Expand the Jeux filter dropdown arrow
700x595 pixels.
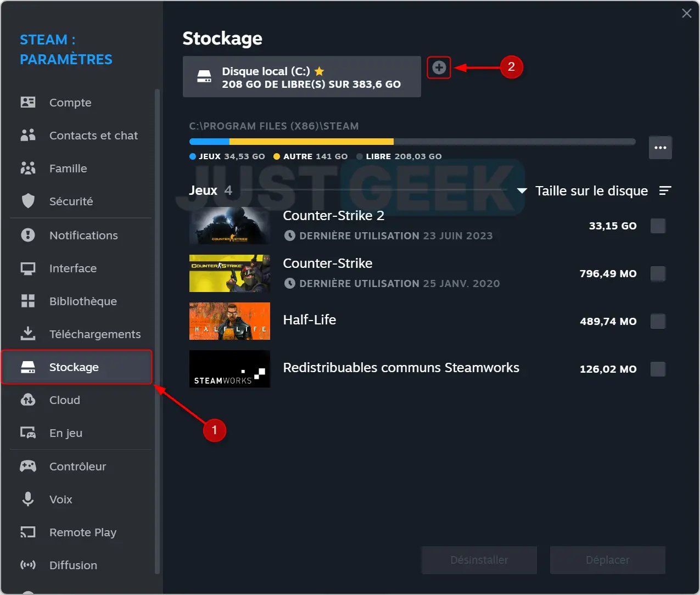point(520,191)
